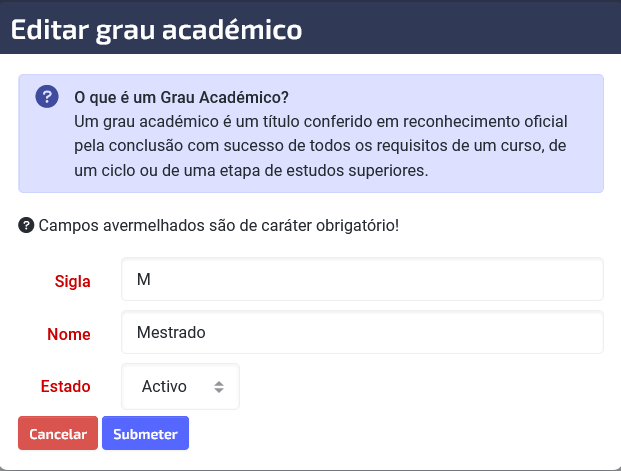Viewport: 621px width, 471px height.
Task: Open the Estado dropdown showing Activo
Action: (180, 386)
